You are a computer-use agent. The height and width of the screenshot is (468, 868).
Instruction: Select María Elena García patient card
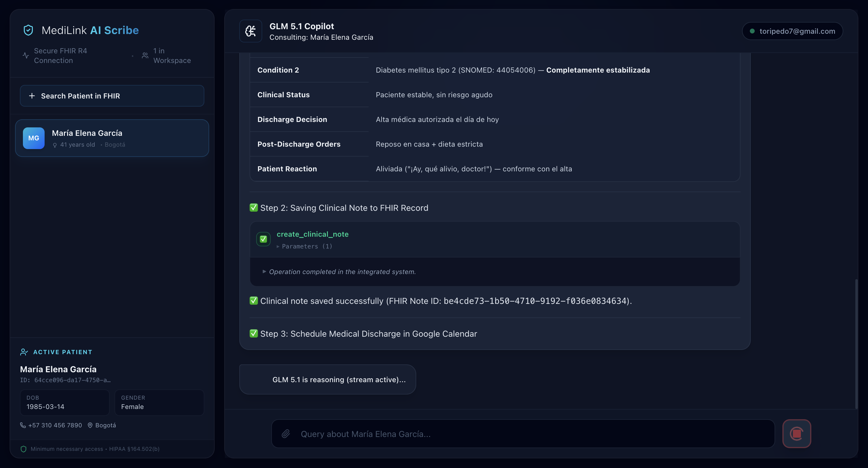pyautogui.click(x=112, y=138)
